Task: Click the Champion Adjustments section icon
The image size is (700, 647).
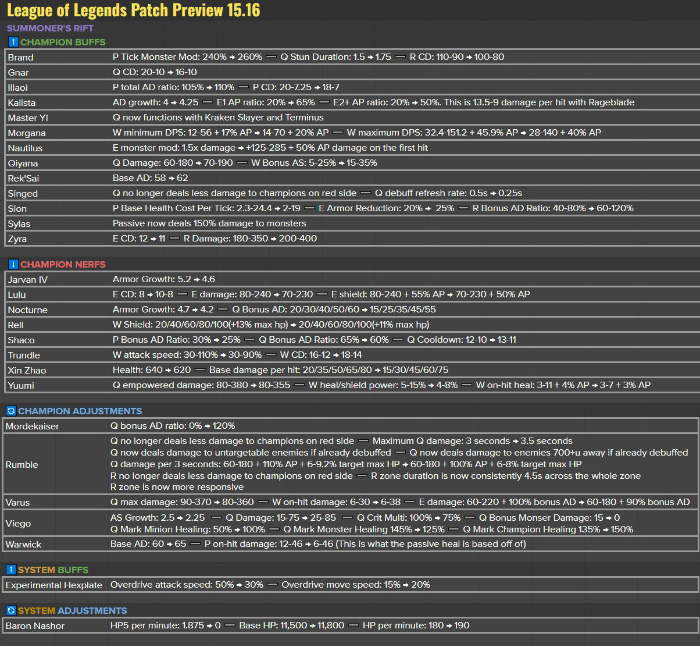Action: 10,410
